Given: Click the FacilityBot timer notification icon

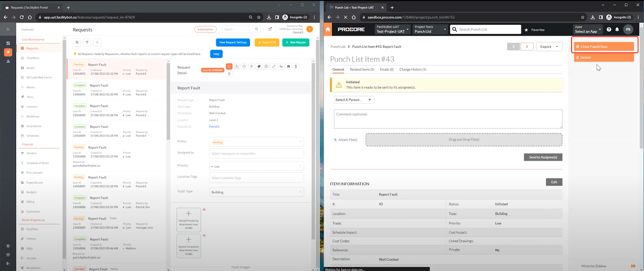Looking at the screenshot, I should pyautogui.click(x=270, y=29).
